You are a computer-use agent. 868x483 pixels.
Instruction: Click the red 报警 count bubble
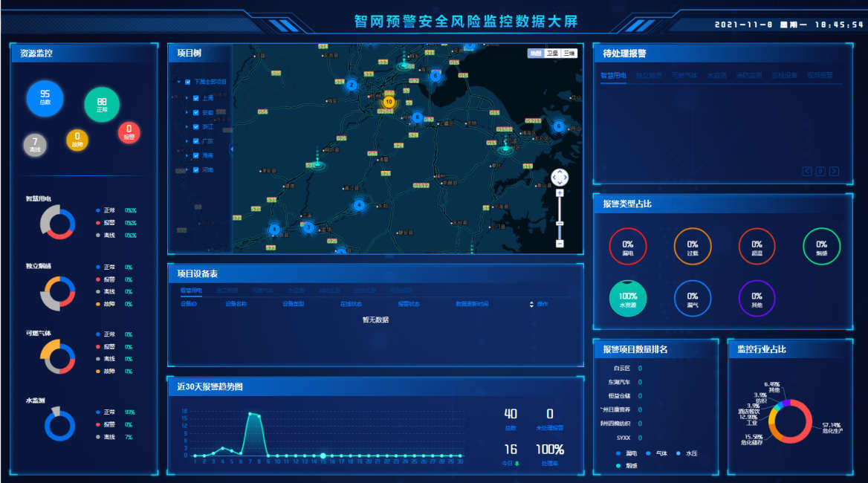[x=129, y=132]
